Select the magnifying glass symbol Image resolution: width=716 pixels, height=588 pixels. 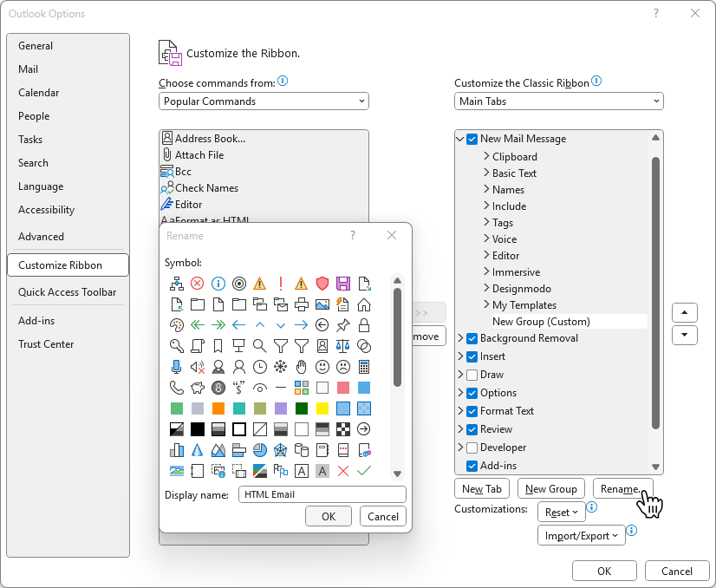point(260,346)
